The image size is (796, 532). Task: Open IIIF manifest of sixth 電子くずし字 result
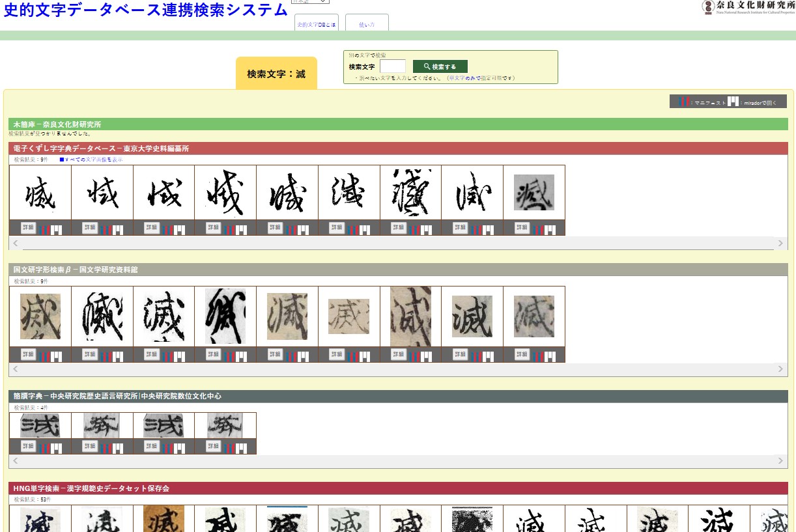[x=353, y=230]
